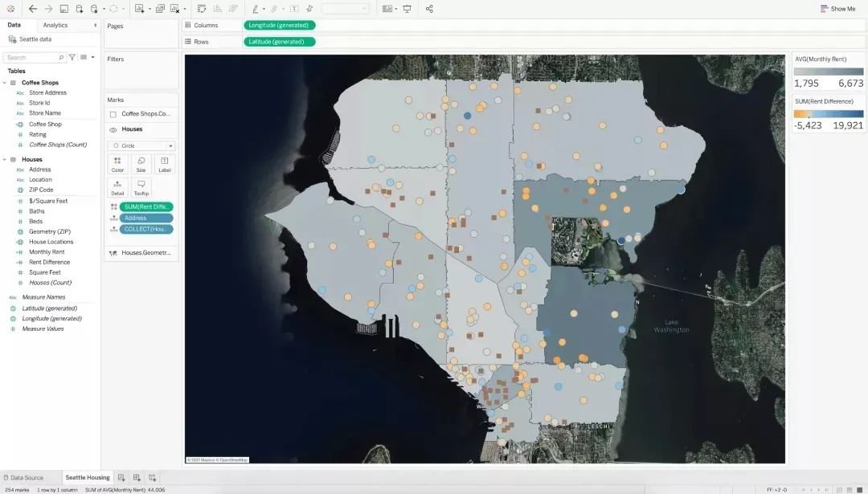The image size is (868, 494).
Task: Open the Detail marks card
Action: click(x=117, y=187)
